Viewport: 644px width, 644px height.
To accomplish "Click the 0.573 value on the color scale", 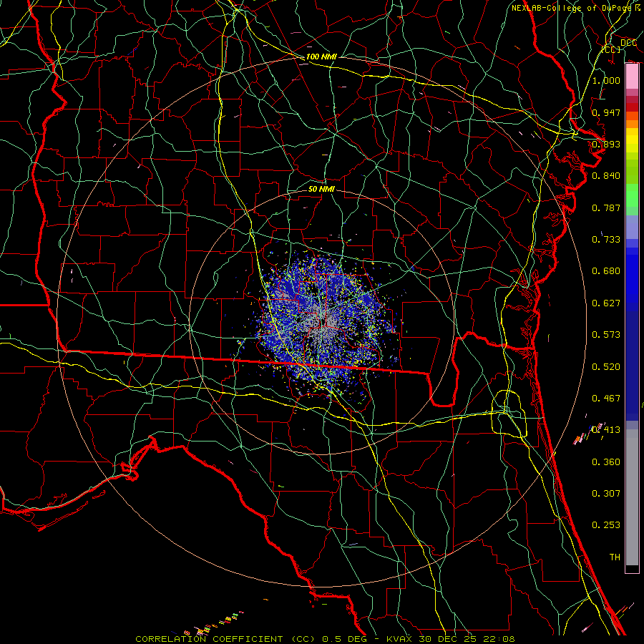I will (606, 335).
